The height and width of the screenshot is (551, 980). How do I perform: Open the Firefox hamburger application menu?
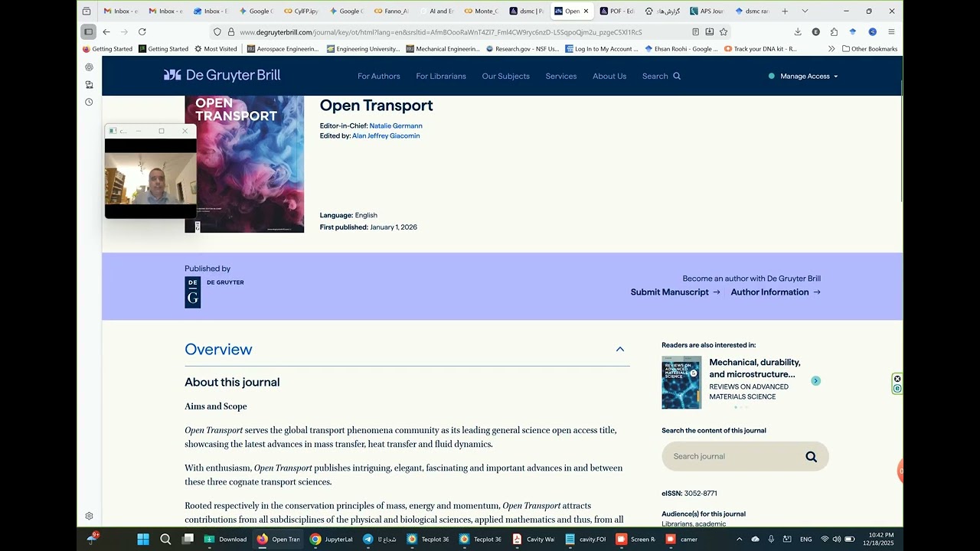(x=891, y=32)
